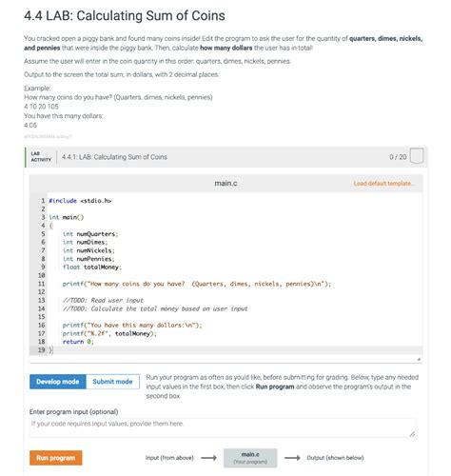Screen dimensions: 451x476
Task: Run the program with the orange button
Action: point(56,458)
